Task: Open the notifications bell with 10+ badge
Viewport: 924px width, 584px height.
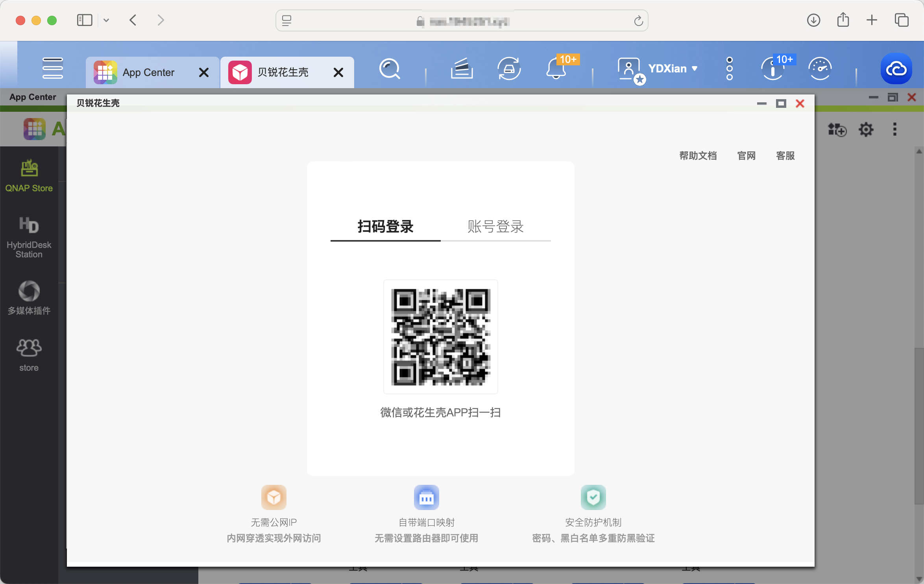Action: tap(557, 68)
